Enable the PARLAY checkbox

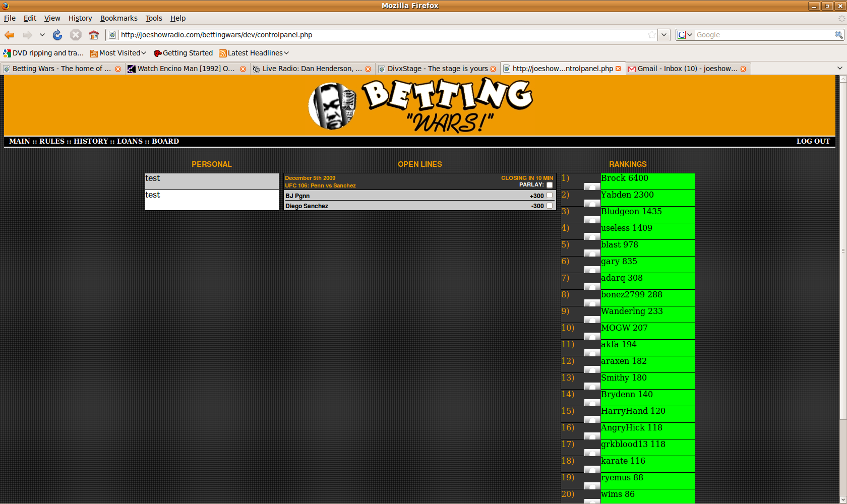550,185
